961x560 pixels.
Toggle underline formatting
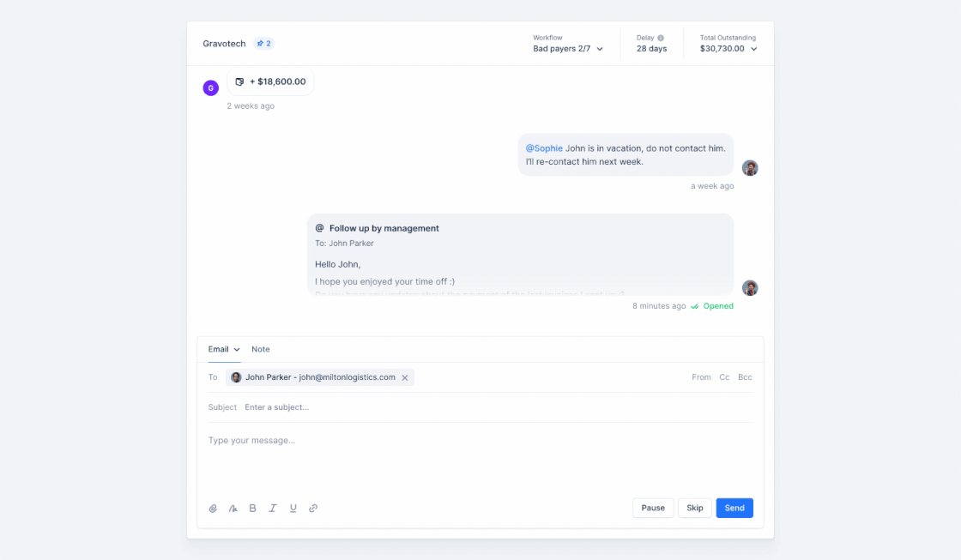(x=293, y=508)
